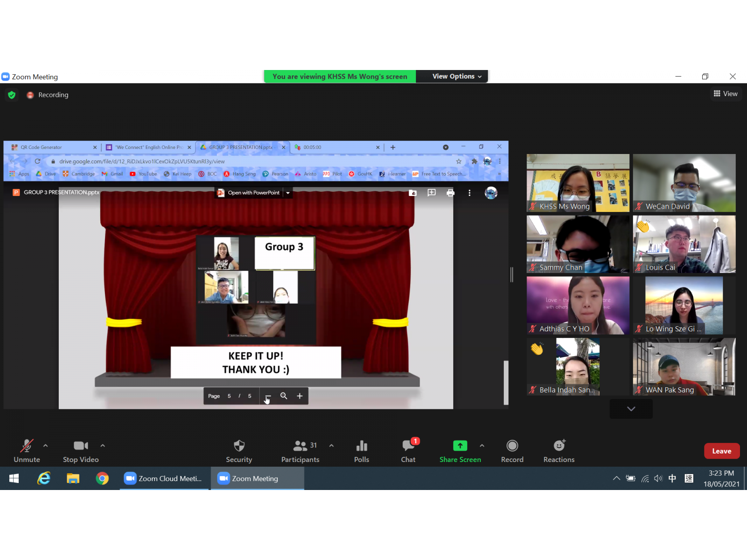The width and height of the screenshot is (747, 560).
Task: Open the Participants panel
Action: click(300, 451)
